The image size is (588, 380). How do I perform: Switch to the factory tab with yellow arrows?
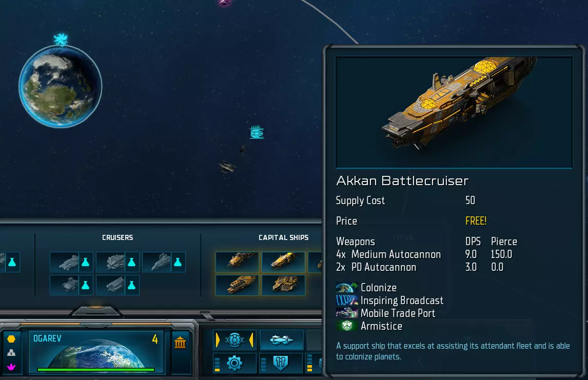tap(234, 340)
